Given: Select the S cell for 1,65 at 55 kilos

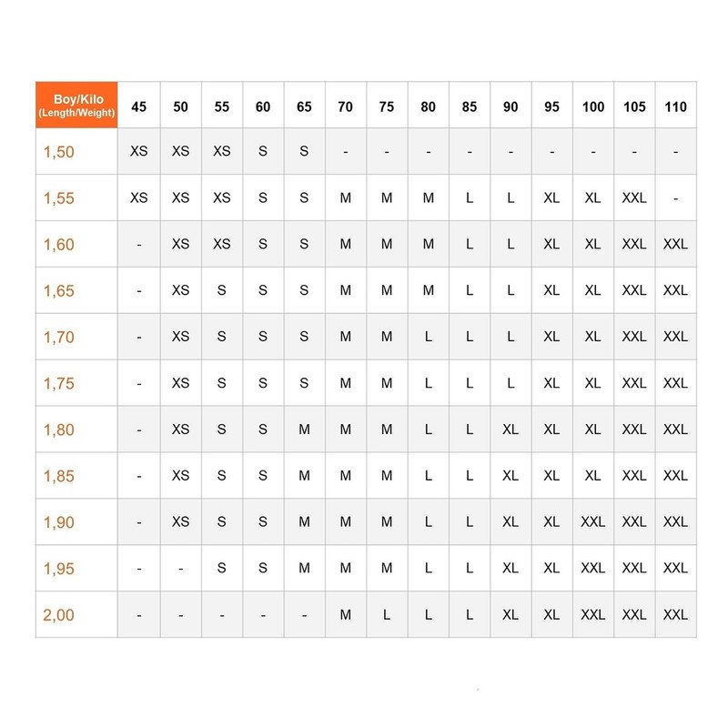Looking at the screenshot, I should 222,290.
